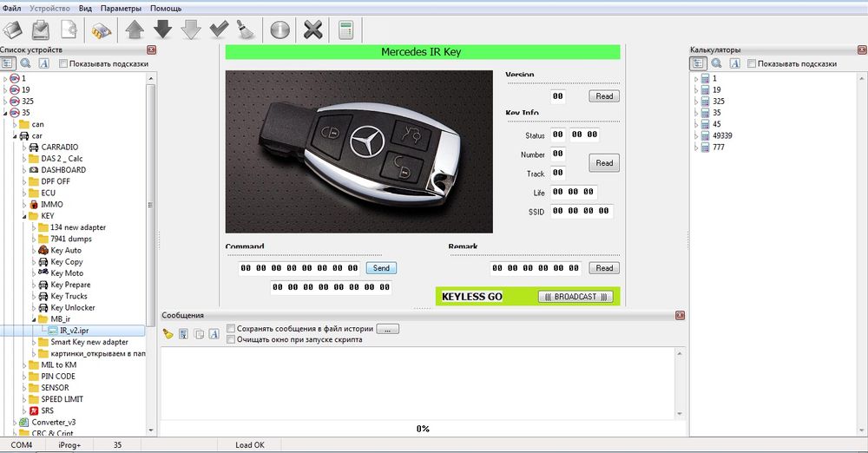Click Read button next to Remark
This screenshot has height=453, width=868.
coord(604,268)
